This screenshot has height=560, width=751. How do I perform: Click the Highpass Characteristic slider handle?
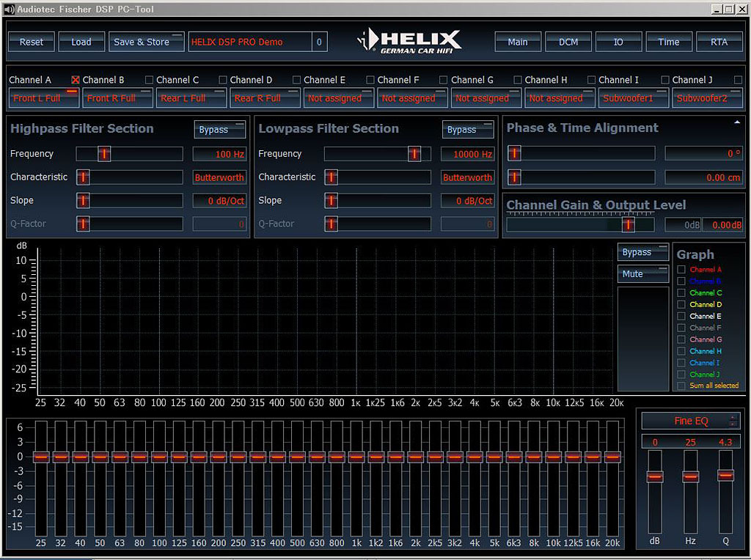(83, 177)
